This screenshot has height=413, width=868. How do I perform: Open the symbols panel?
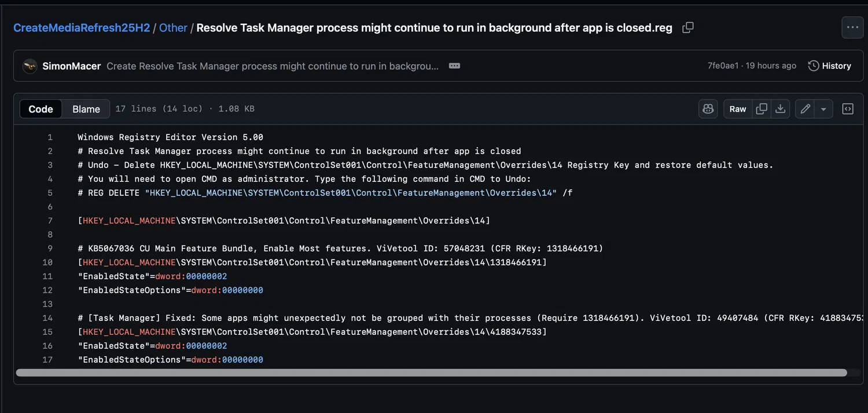tap(848, 109)
